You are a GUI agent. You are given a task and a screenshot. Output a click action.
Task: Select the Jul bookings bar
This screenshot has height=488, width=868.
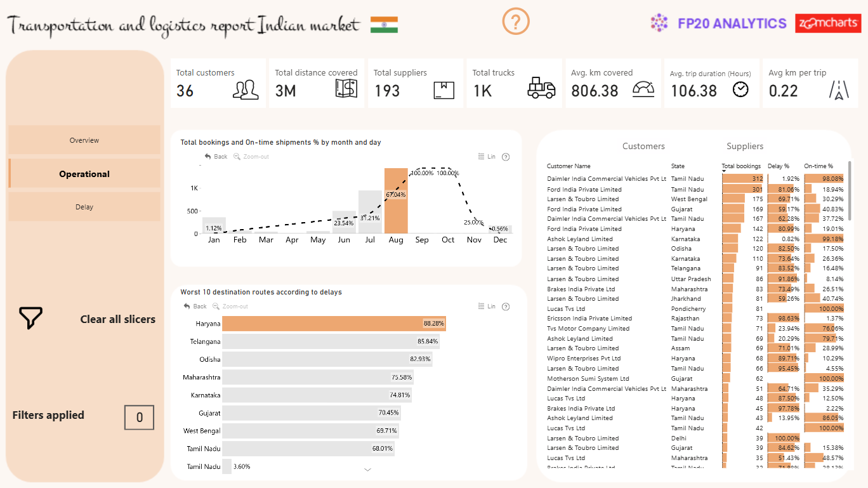(370, 212)
